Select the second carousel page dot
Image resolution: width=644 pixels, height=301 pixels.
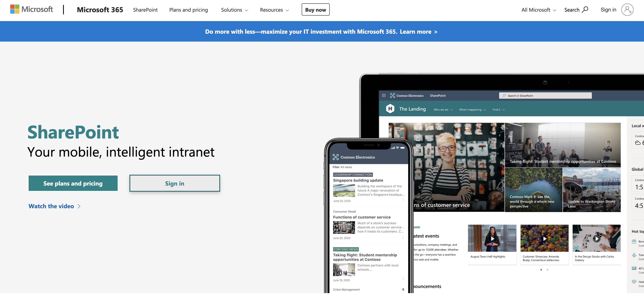pyautogui.click(x=547, y=270)
